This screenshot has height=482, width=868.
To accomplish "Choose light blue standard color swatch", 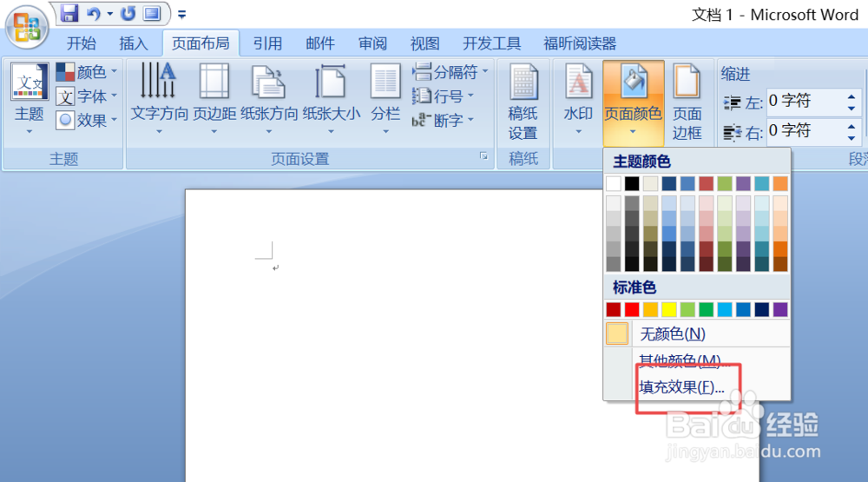I will pyautogui.click(x=724, y=309).
